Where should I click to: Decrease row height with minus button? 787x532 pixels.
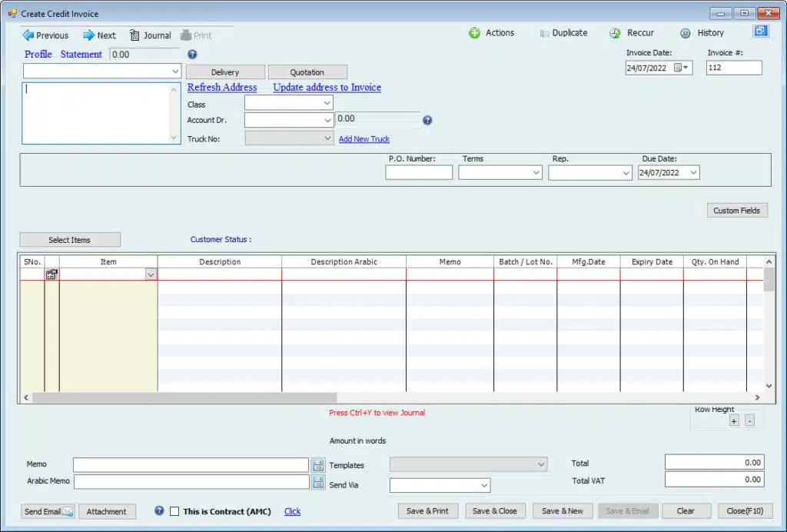point(750,421)
